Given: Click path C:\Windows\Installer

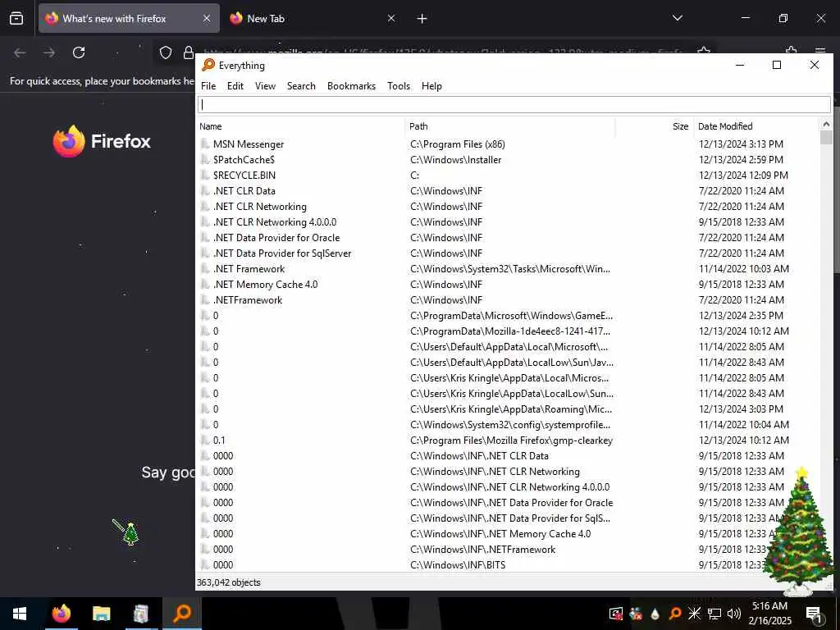Looking at the screenshot, I should point(456,160).
